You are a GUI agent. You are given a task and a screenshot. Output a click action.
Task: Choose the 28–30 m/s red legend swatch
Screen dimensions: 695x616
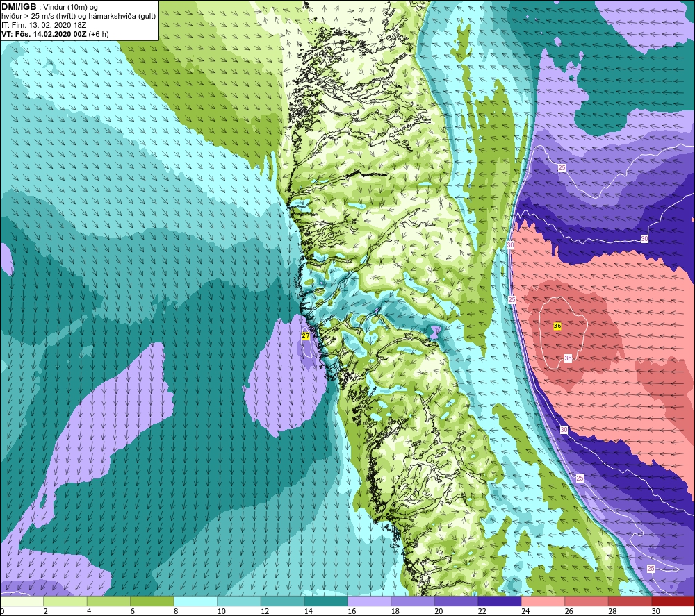pyautogui.click(x=630, y=601)
